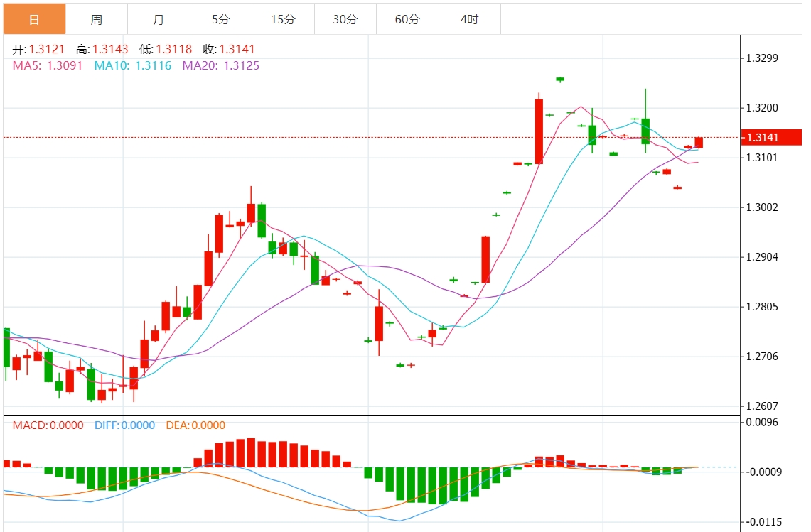Click the -0.0115 MACD axis label
The image size is (811, 532).
pos(763,521)
